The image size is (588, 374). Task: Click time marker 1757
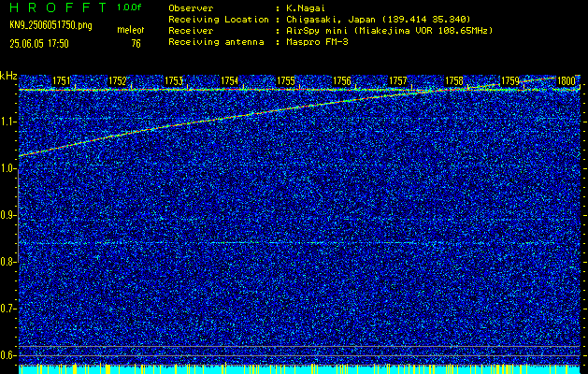[x=398, y=80]
